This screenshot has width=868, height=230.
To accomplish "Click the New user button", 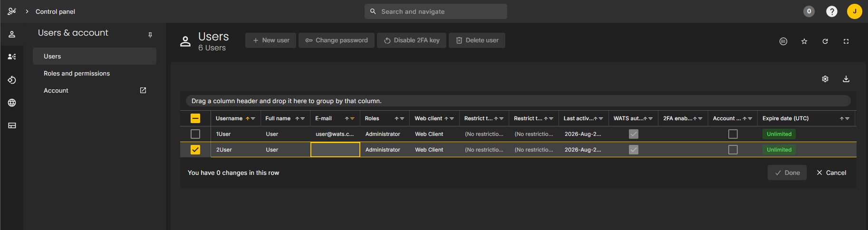I will [271, 40].
